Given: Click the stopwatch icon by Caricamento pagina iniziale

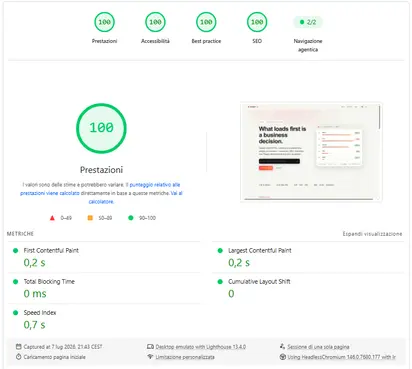Looking at the screenshot, I should coord(19,357).
